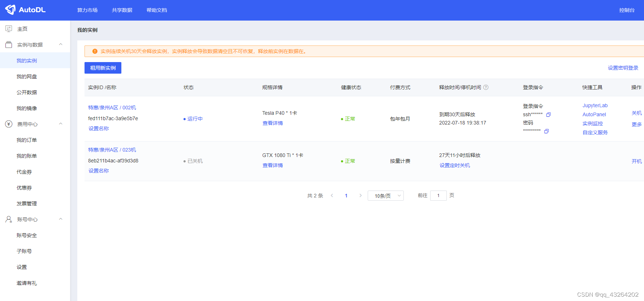Open the 实例监控 quick tool
644x301 pixels.
tap(593, 123)
